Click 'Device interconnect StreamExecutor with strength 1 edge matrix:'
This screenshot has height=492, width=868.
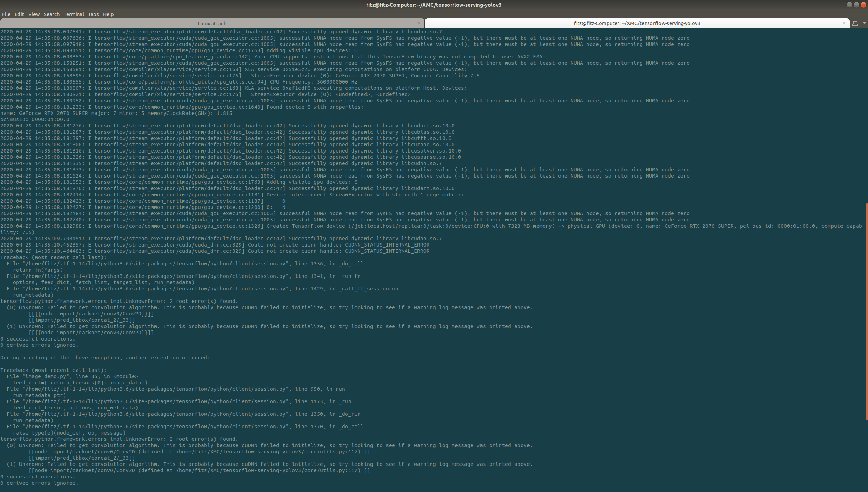365,195
